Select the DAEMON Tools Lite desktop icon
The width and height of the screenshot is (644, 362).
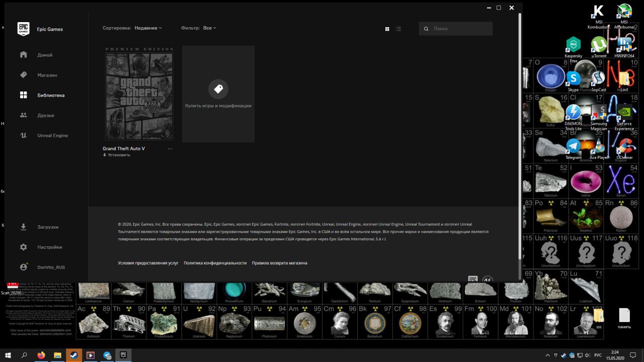(x=574, y=118)
